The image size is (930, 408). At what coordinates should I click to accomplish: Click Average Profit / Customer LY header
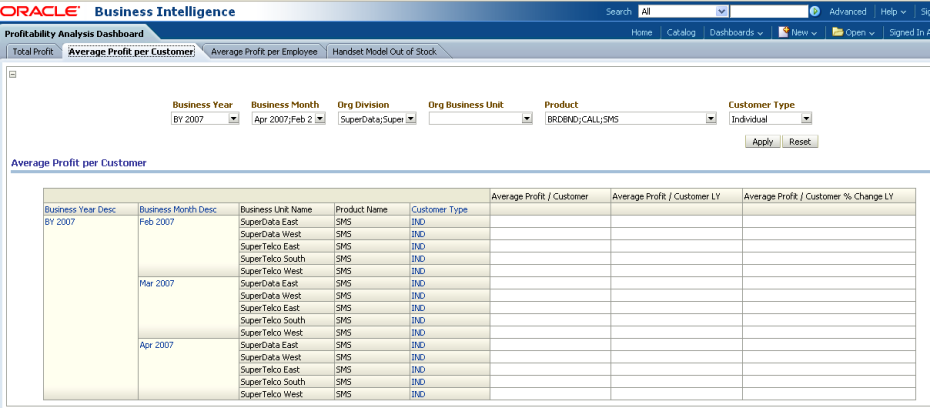pyautogui.click(x=666, y=196)
